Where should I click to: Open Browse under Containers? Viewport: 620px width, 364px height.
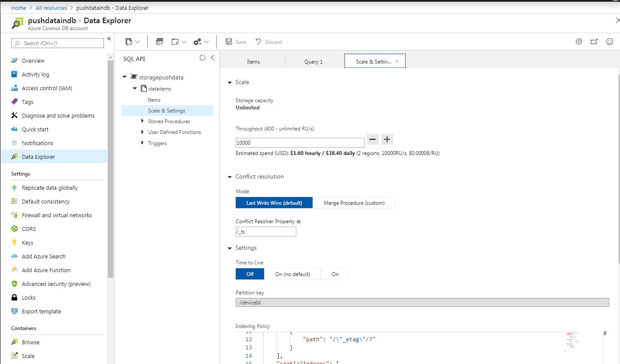(30, 342)
